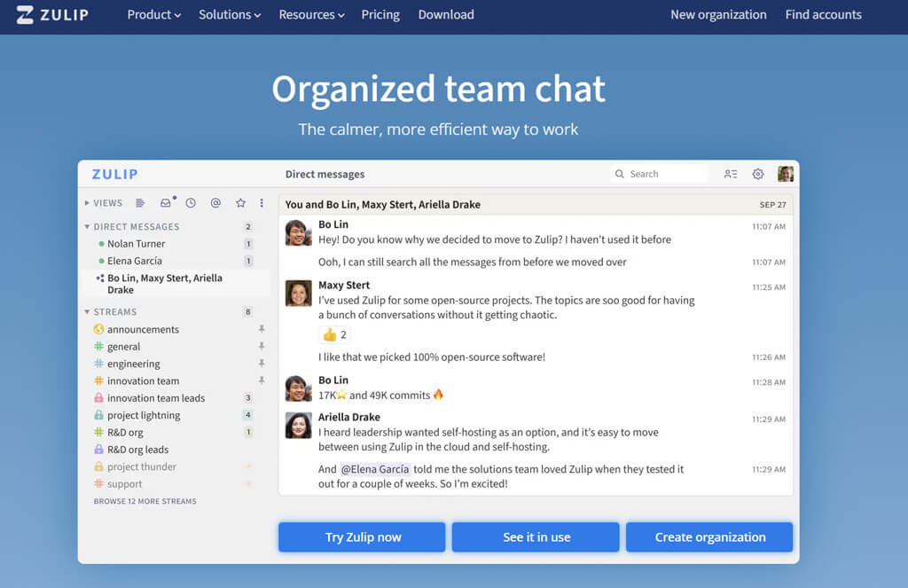Open Starred messages view
The height and width of the screenshot is (588, 908).
240,203
